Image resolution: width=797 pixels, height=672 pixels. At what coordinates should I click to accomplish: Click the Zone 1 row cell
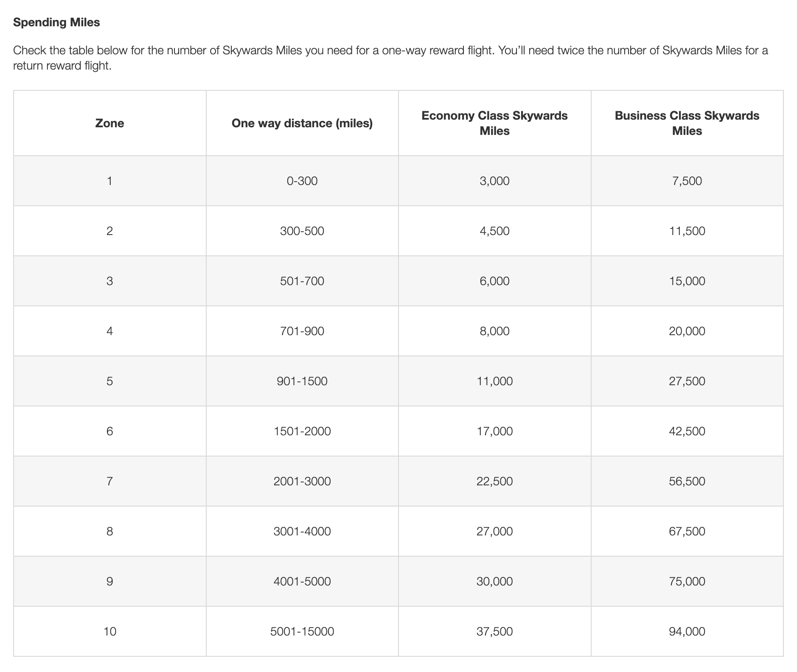pos(109,181)
